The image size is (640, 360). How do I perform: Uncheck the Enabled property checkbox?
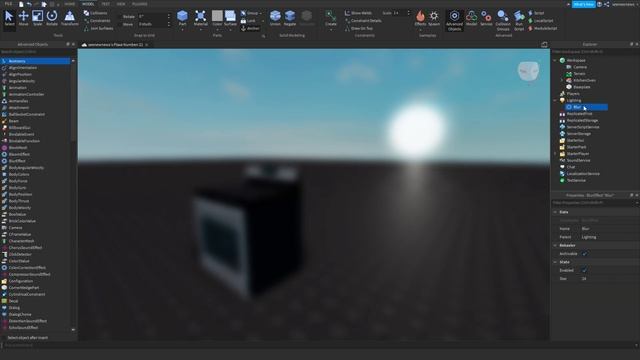[x=584, y=271]
